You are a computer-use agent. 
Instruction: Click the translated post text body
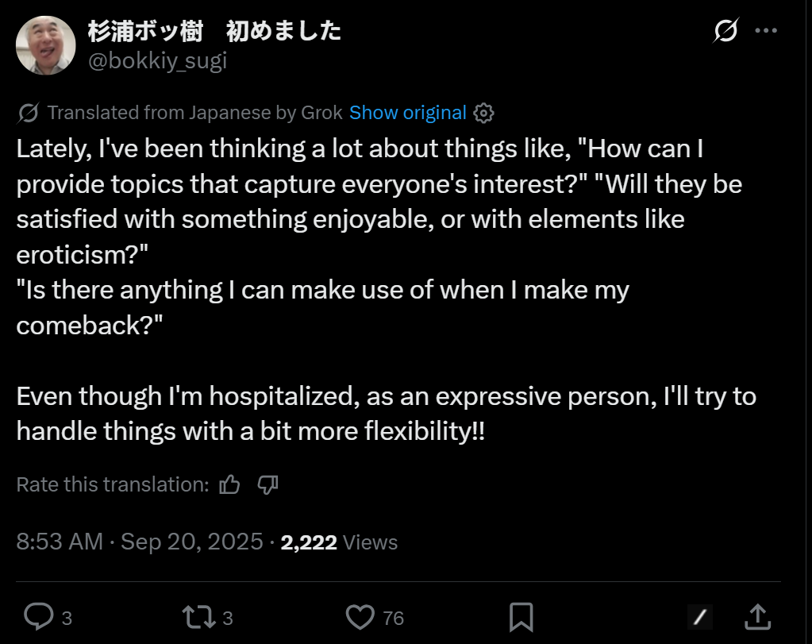click(x=387, y=290)
